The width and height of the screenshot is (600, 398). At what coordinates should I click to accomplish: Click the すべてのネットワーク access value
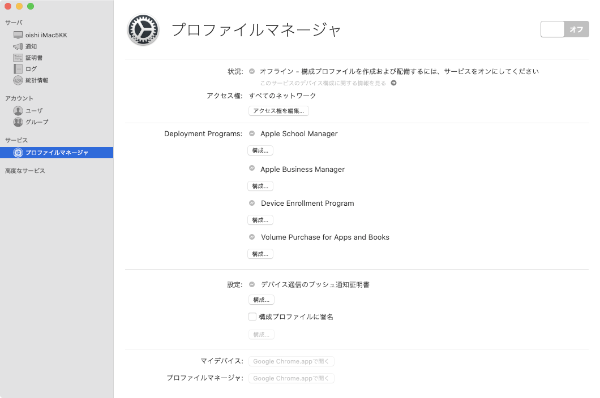point(282,96)
